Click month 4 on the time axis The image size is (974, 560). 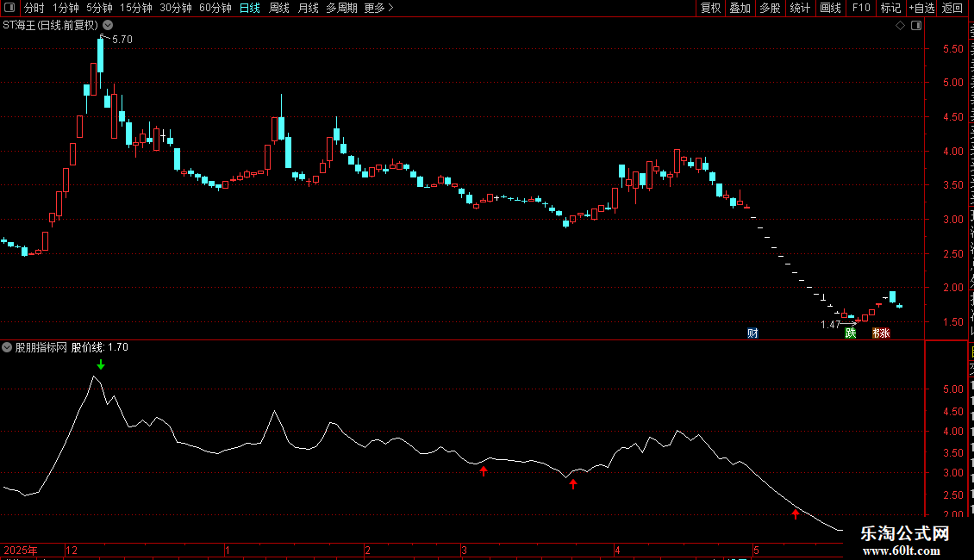click(617, 550)
